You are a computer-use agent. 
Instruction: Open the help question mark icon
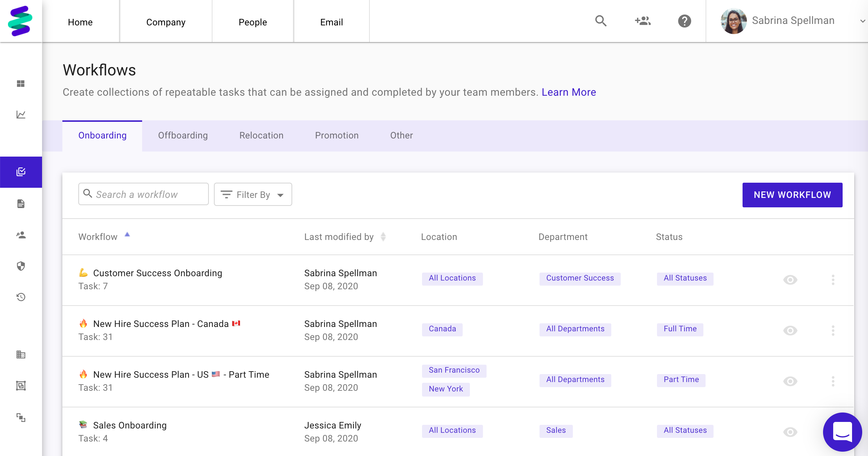coord(685,21)
